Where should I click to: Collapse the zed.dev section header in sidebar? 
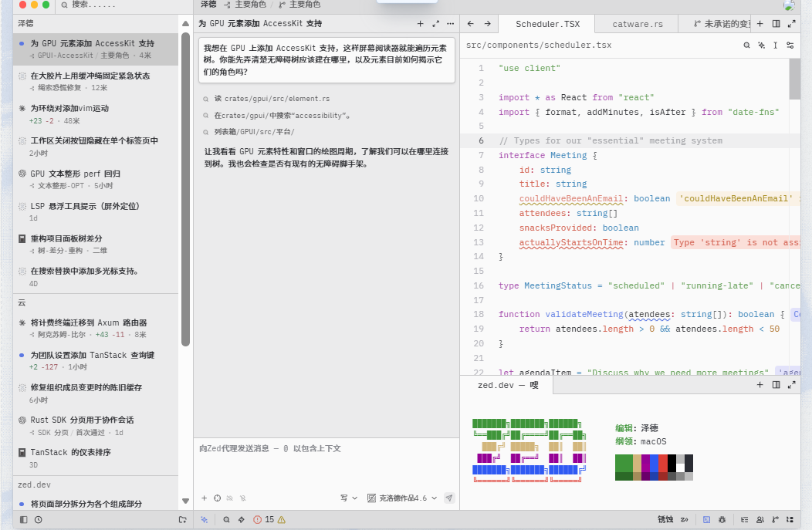point(95,485)
